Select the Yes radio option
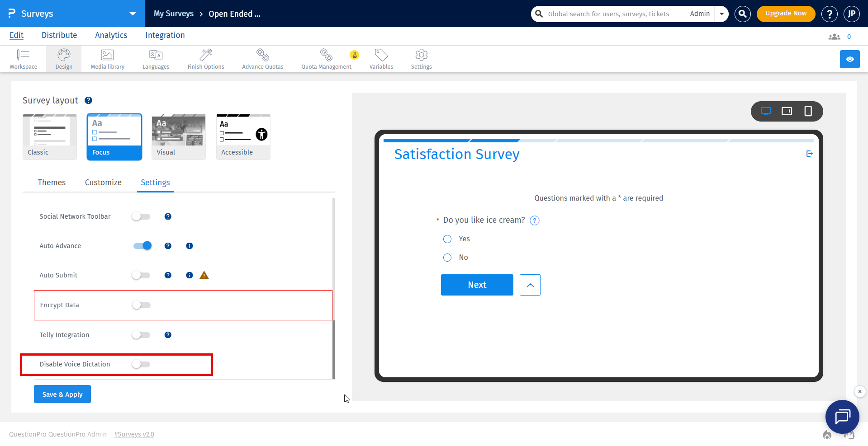Screen dimensions: 868x446 tap(447, 239)
